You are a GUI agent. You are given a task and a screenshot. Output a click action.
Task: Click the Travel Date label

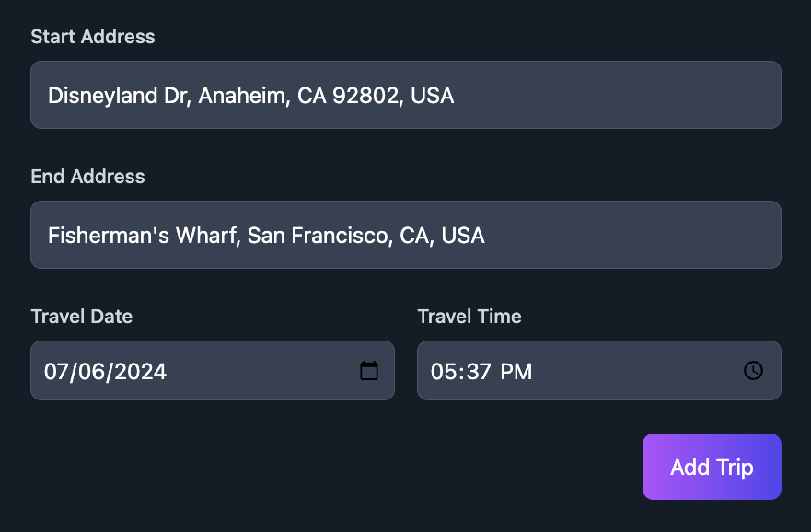coord(82,317)
